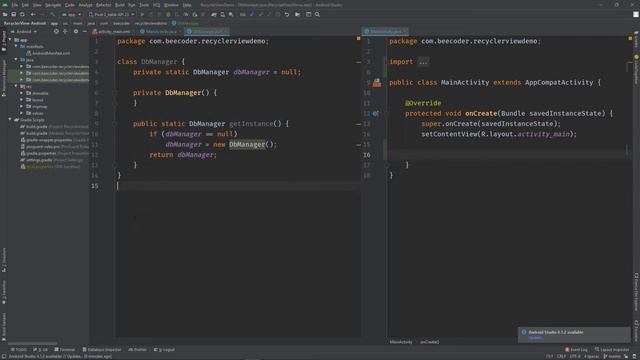640x360 pixels.
Task: Select gradle-wrapper.properties file
Action: [54, 140]
